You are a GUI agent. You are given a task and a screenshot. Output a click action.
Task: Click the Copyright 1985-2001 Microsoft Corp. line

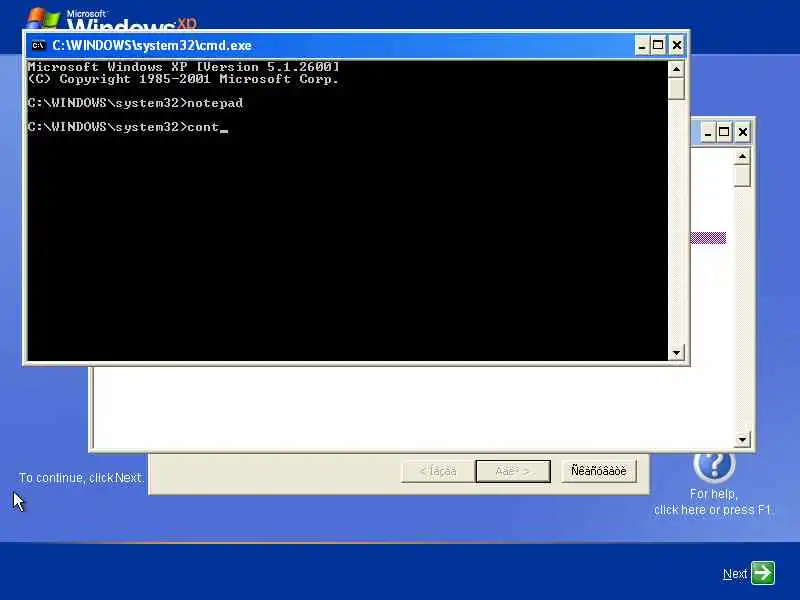(183, 79)
